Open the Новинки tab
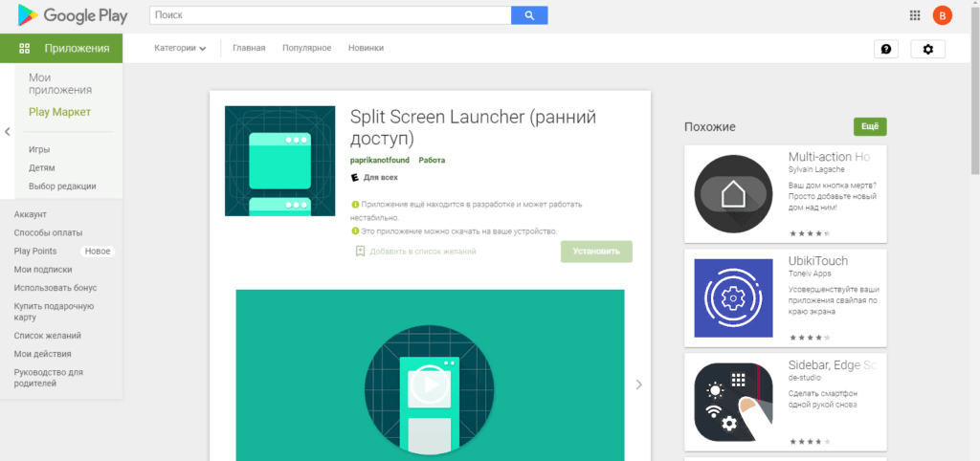 pos(366,49)
